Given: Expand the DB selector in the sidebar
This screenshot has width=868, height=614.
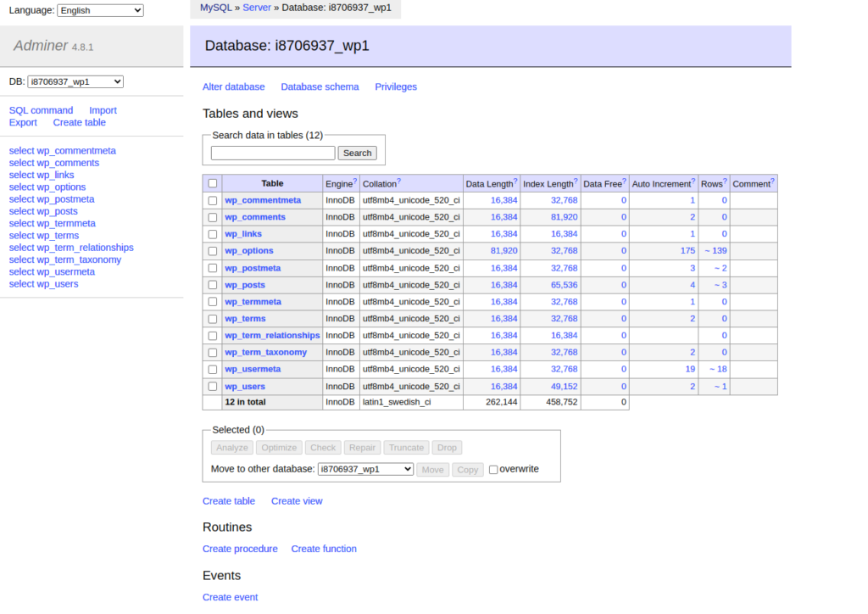Looking at the screenshot, I should [x=75, y=81].
